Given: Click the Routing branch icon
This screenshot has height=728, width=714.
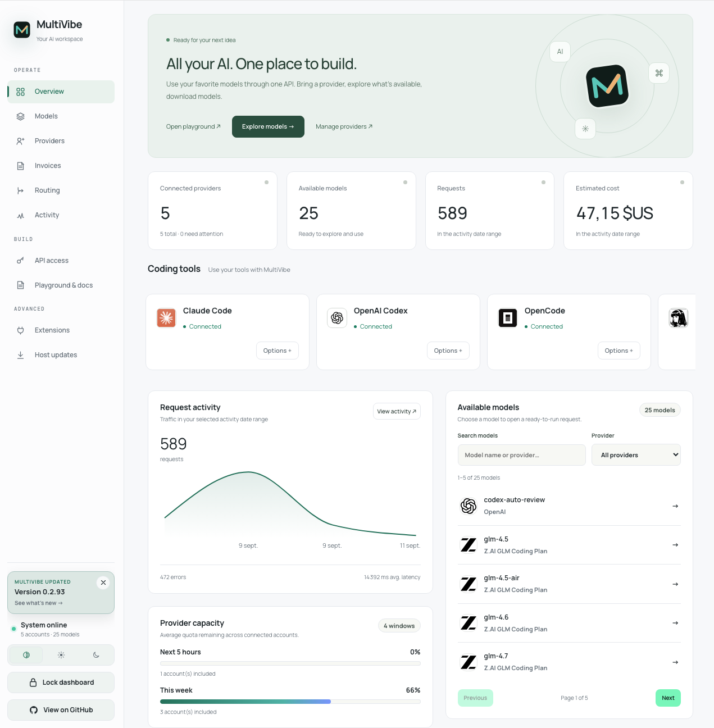Looking at the screenshot, I should (x=20, y=190).
